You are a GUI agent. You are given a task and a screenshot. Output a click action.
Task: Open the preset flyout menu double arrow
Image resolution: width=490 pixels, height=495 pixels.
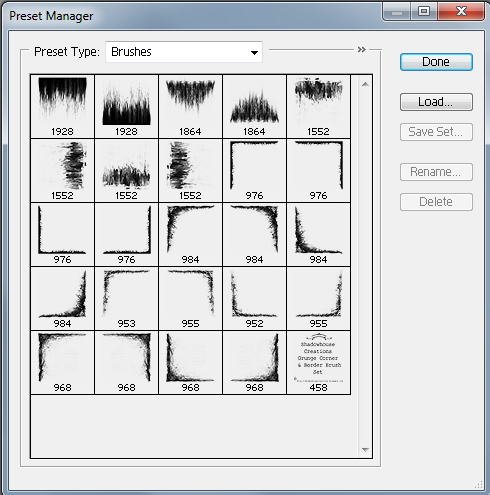pos(362,50)
